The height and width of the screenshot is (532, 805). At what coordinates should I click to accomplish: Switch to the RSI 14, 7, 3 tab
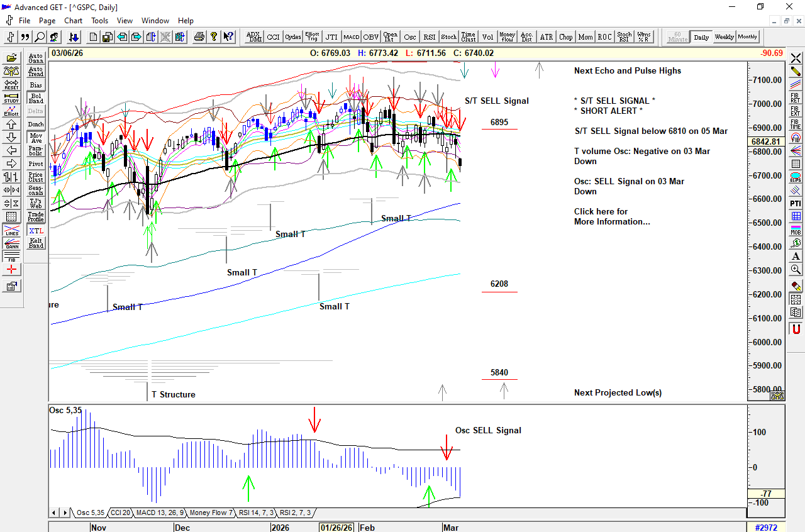point(255,513)
